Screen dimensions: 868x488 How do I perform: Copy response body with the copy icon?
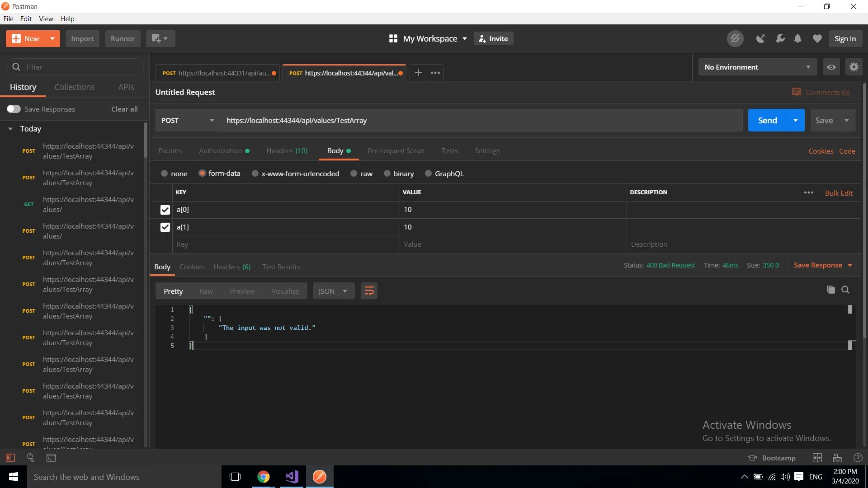click(830, 290)
